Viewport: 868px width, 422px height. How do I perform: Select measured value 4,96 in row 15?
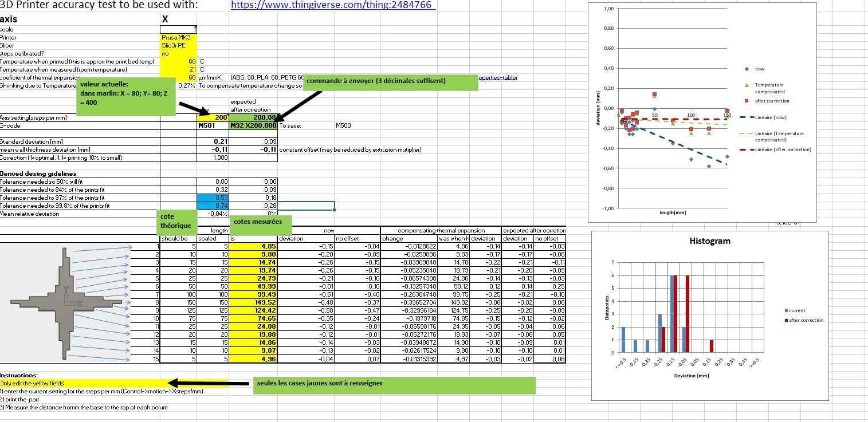[x=253, y=358]
